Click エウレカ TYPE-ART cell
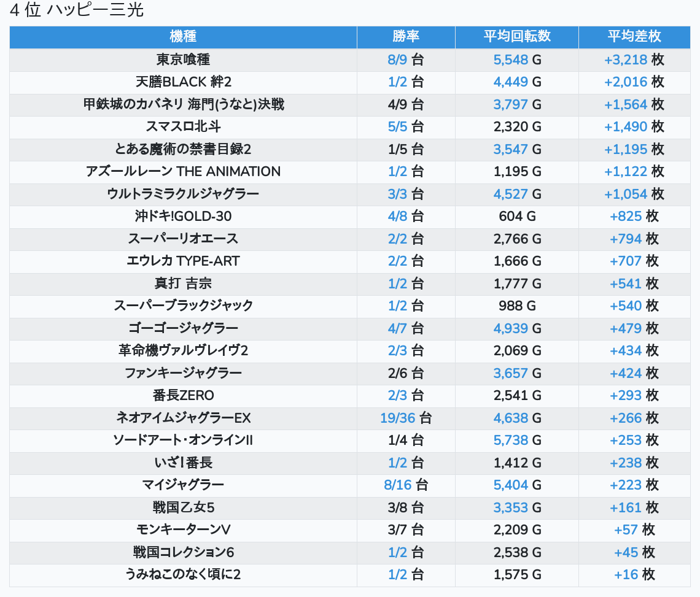The image size is (700, 597). point(183,261)
